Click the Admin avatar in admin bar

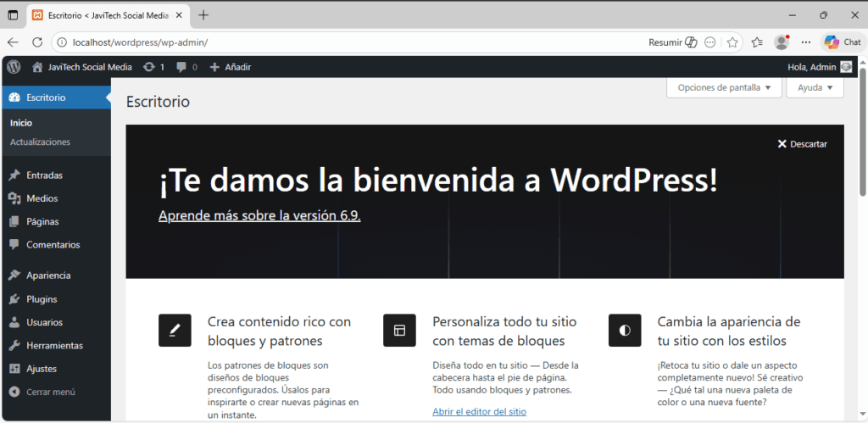pos(846,67)
